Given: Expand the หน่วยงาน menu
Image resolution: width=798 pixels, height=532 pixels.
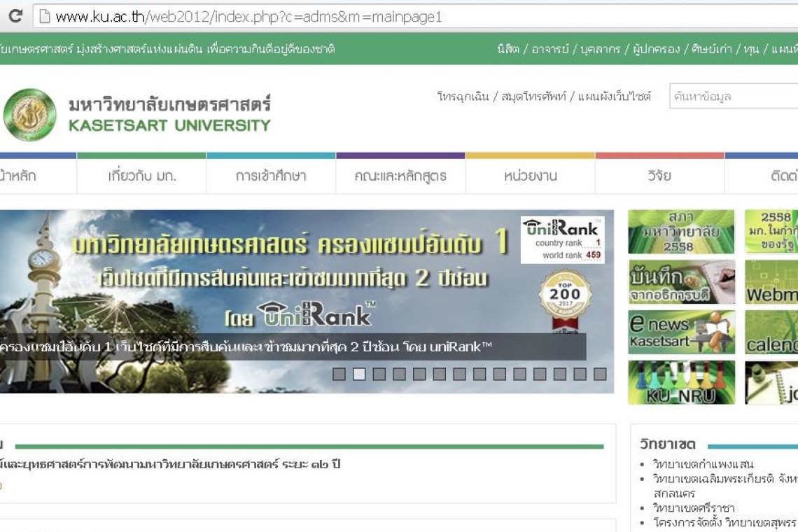Looking at the screenshot, I should coord(530,176).
